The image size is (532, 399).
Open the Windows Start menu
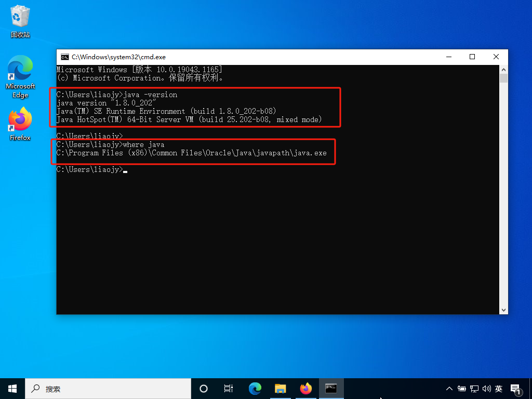pyautogui.click(x=12, y=389)
